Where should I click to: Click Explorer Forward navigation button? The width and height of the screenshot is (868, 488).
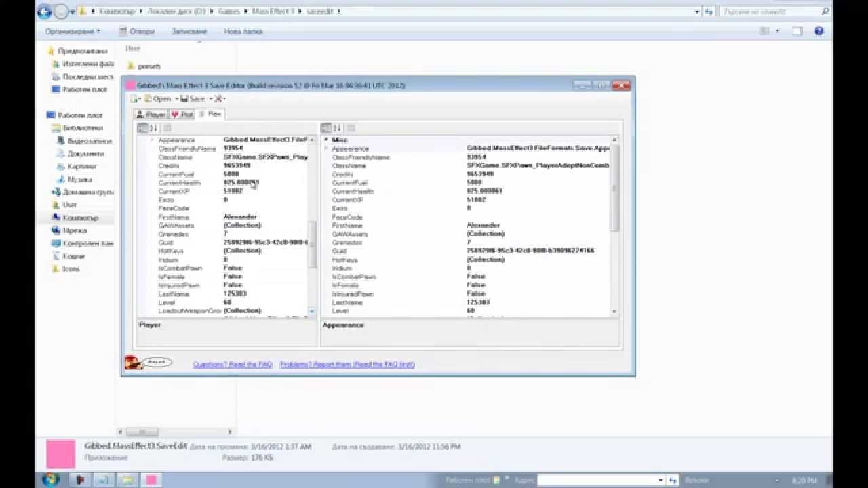tap(61, 12)
